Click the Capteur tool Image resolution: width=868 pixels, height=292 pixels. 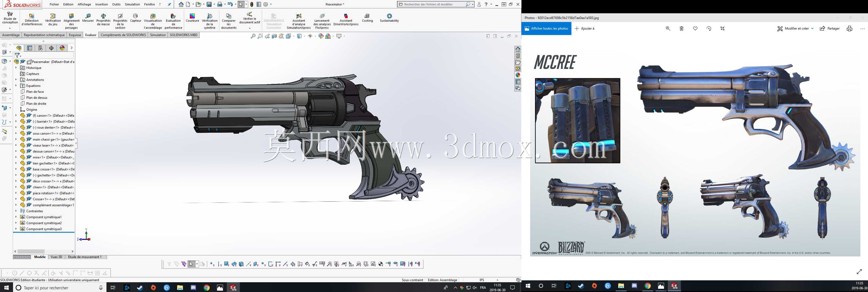point(136,18)
